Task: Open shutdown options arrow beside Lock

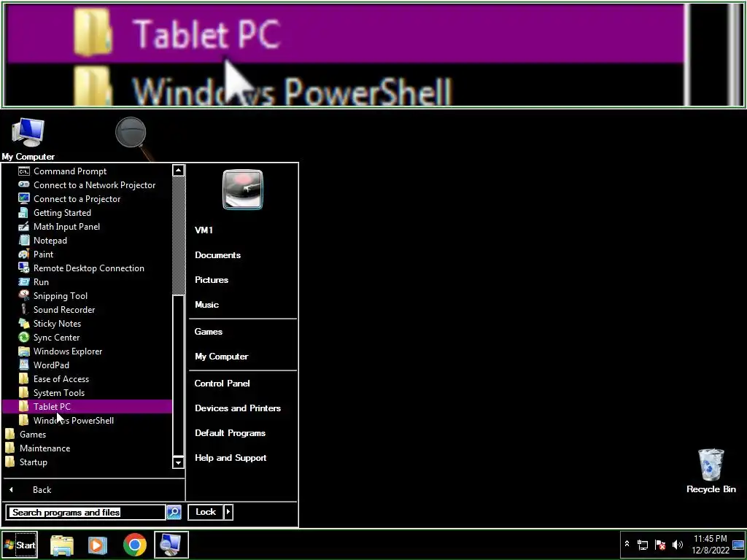Action: click(228, 512)
